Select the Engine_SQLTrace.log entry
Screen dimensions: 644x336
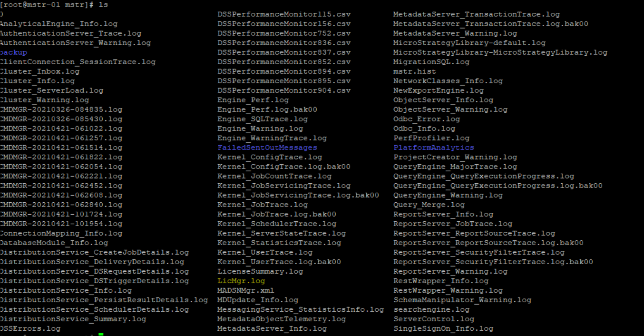click(x=263, y=119)
